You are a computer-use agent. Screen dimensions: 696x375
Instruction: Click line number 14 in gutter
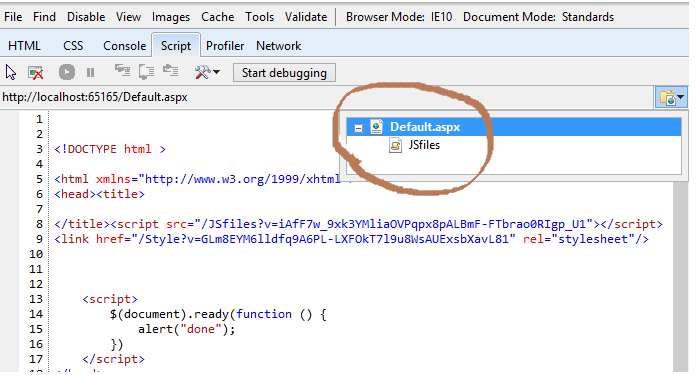tap(36, 314)
